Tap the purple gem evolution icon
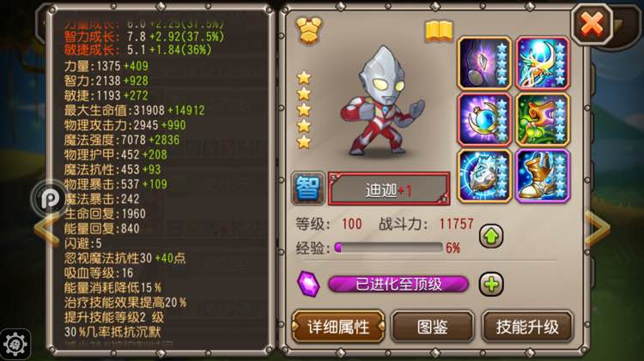Screen dimensions: 644x361 coord(308,284)
